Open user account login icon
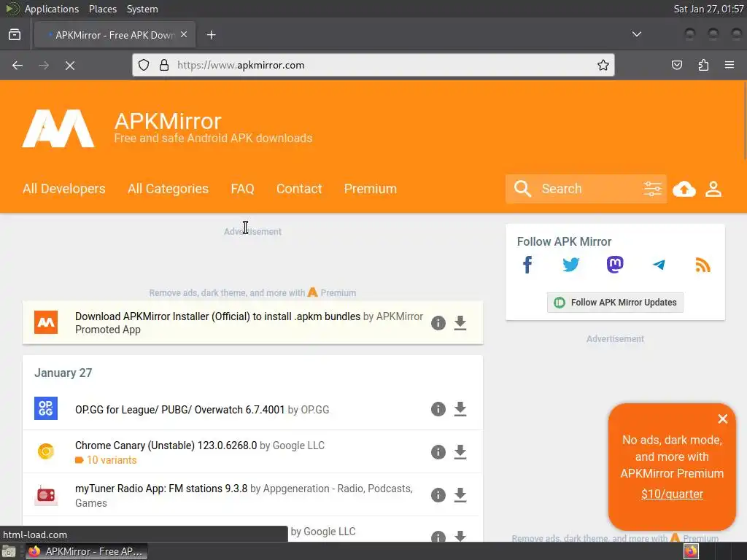 (x=713, y=189)
